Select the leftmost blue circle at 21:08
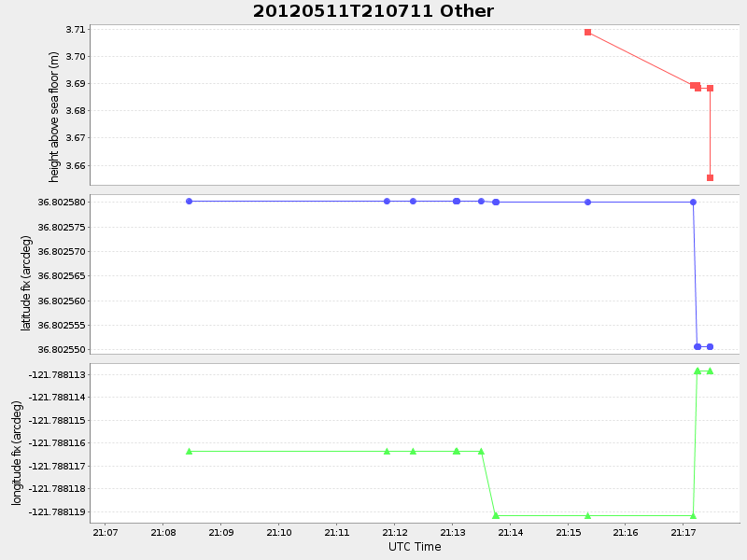 189,200
